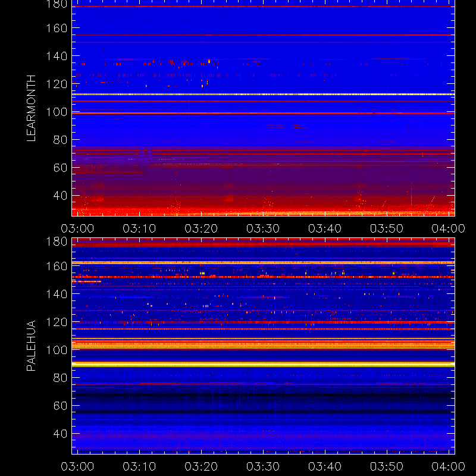Image resolution: width=476 pixels, height=476 pixels.
Task: Click 03:40 time label under Palehua plot
Action: coord(325,466)
